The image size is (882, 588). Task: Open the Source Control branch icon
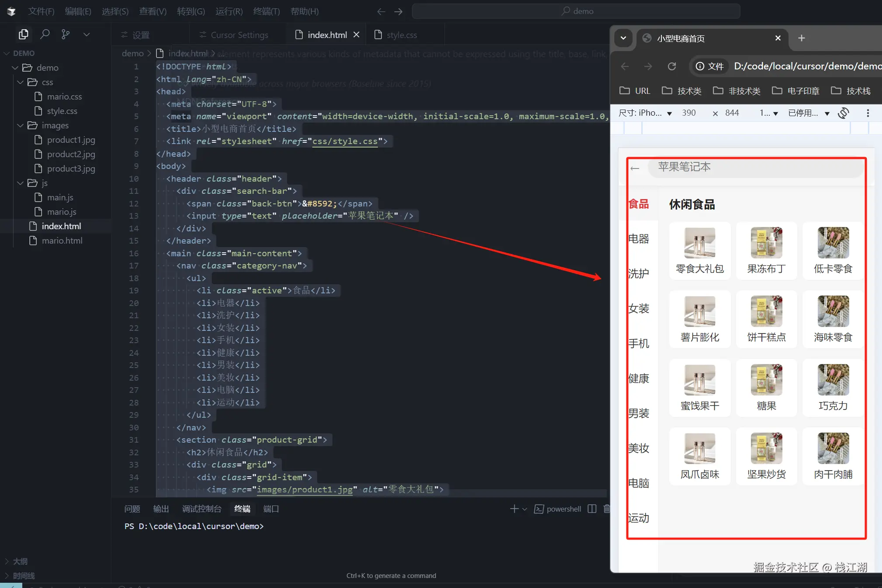[66, 34]
